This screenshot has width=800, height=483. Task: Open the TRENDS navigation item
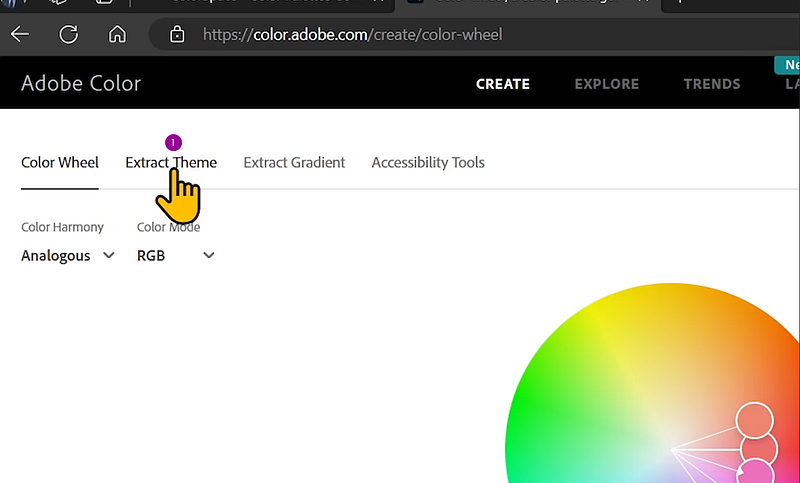tap(712, 84)
